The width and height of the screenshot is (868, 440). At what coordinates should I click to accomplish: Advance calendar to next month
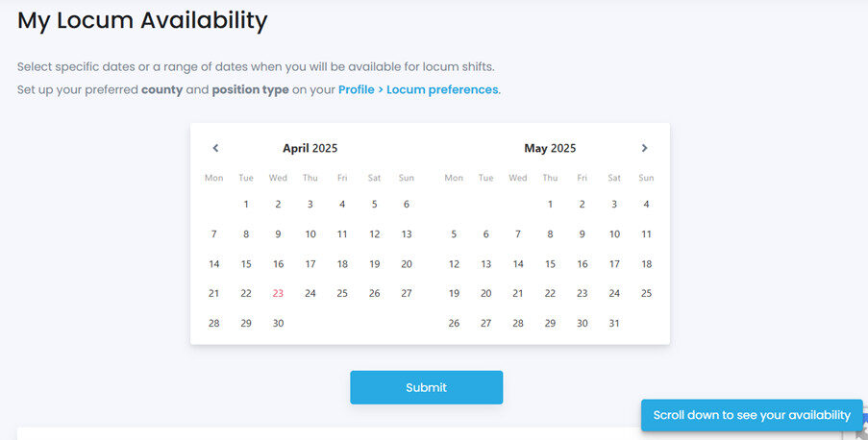click(644, 148)
